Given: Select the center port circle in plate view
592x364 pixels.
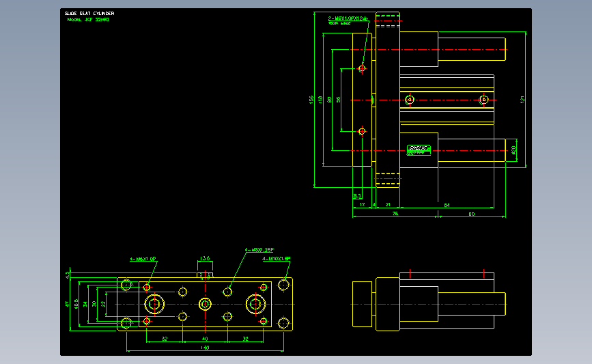Looking at the screenshot, I should (x=205, y=304).
